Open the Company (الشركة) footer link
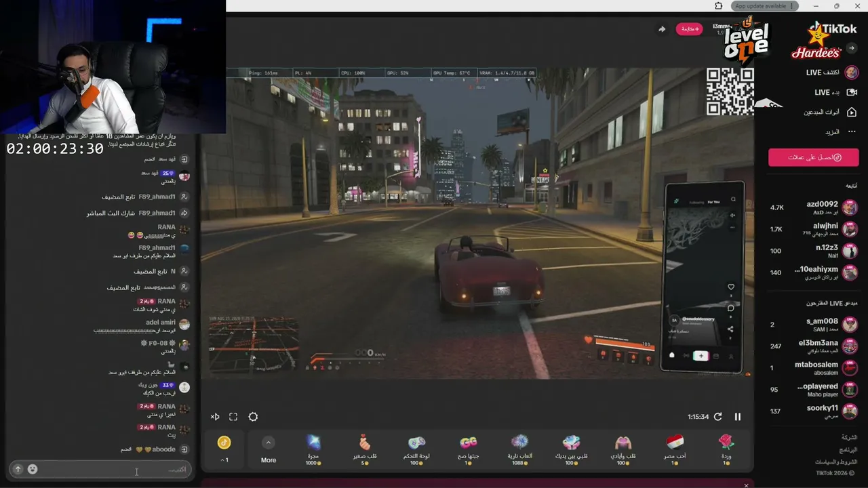Screen dimensions: 868x488 click(849, 437)
